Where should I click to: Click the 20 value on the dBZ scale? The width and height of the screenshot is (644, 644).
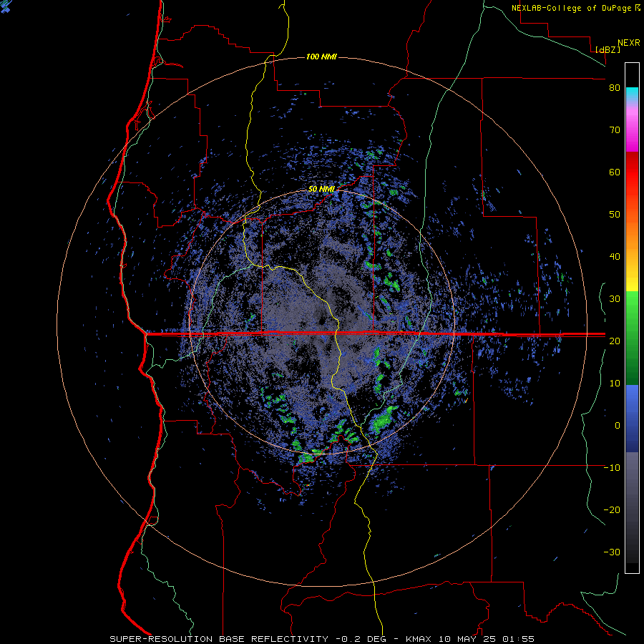(x=615, y=341)
